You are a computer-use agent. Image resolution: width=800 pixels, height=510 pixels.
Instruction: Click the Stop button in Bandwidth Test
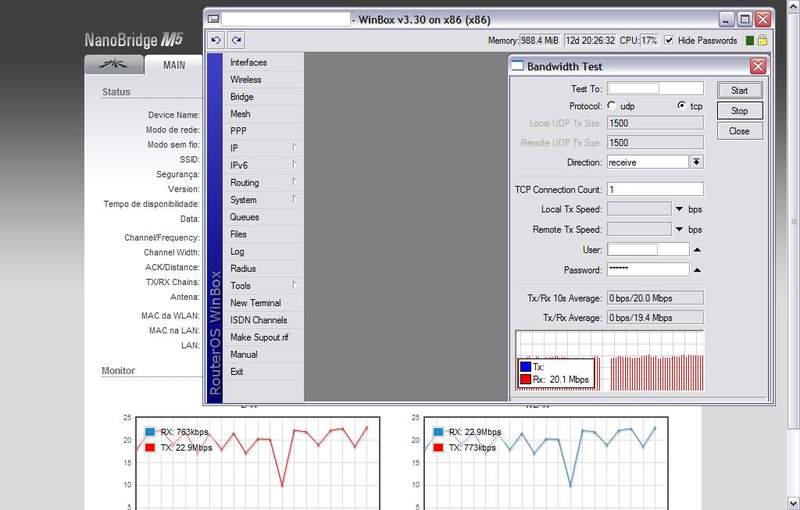(x=740, y=111)
